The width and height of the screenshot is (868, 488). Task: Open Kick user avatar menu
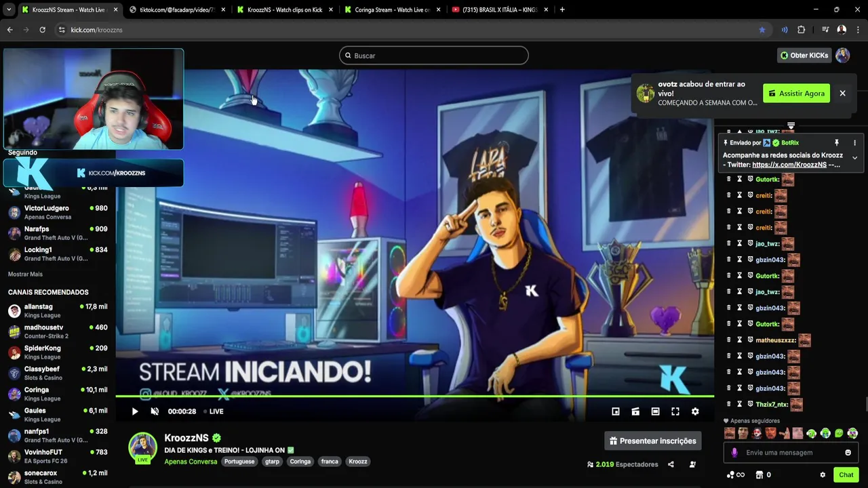[843, 56]
